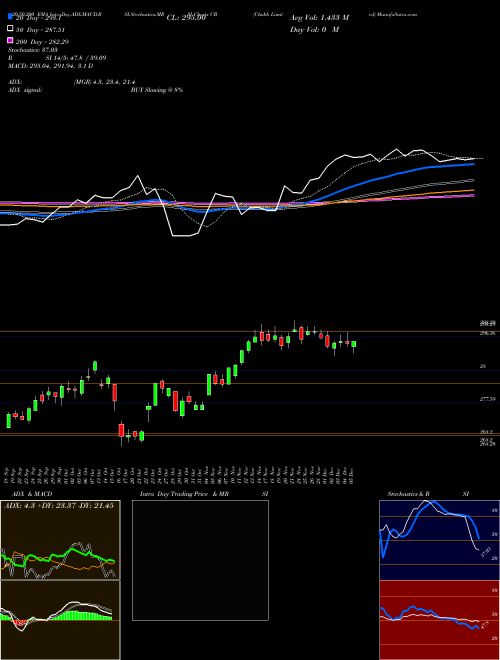Screen dimensions: 500x660
Task: Click the blue 20 Day legend swatch
Action: [x=10, y=17]
